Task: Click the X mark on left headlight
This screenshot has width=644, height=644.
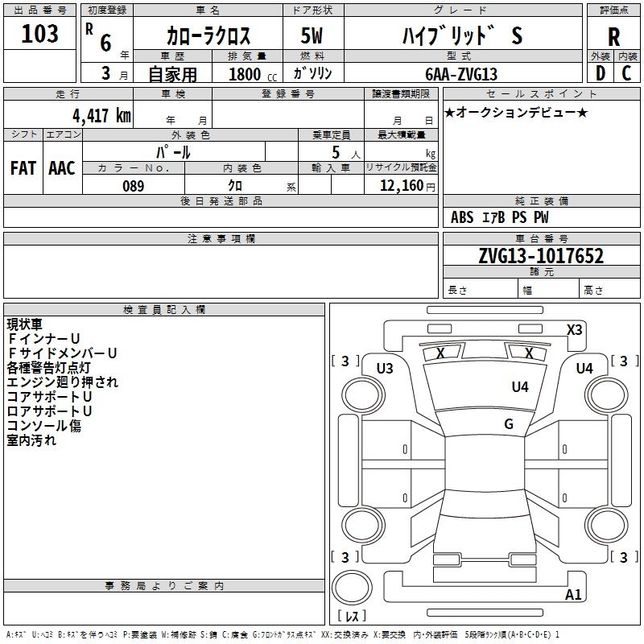Action: (x=440, y=353)
